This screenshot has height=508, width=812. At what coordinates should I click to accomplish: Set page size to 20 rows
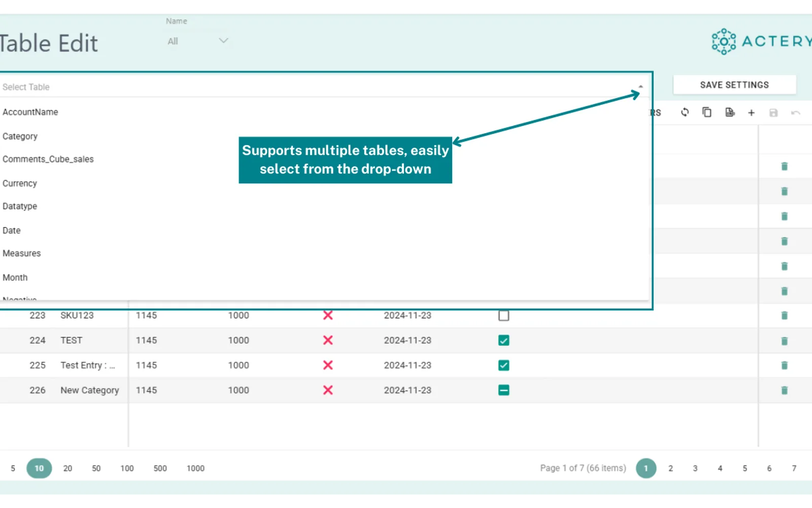click(x=67, y=468)
